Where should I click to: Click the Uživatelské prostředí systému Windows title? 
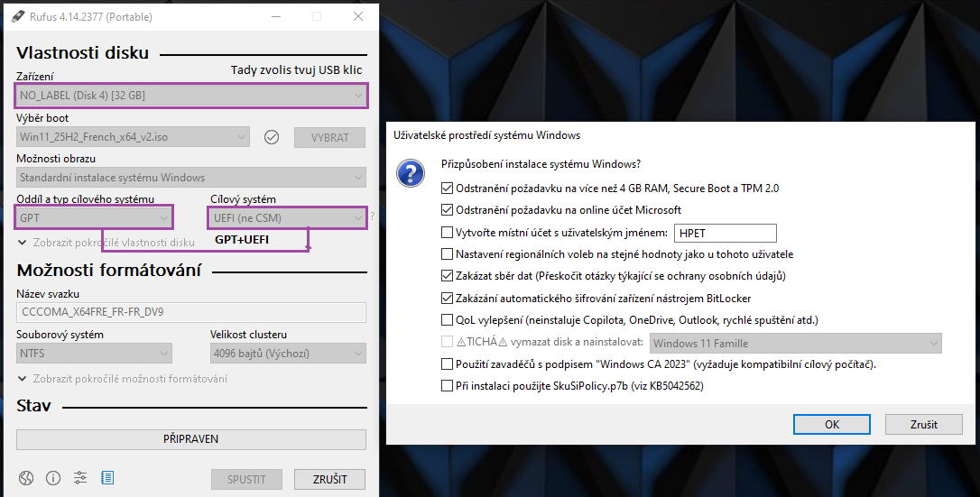(487, 135)
